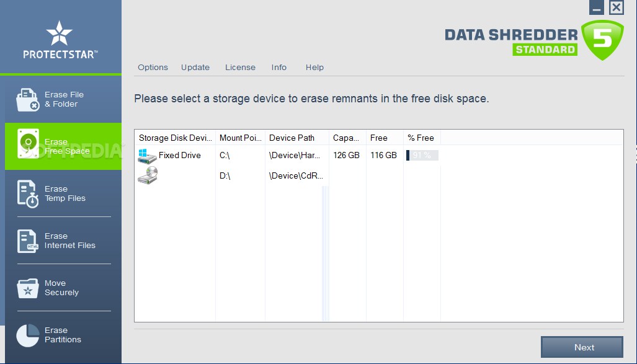The image size is (637, 364).
Task: Click the 'Erase Temp Files' label
Action: pos(65,193)
